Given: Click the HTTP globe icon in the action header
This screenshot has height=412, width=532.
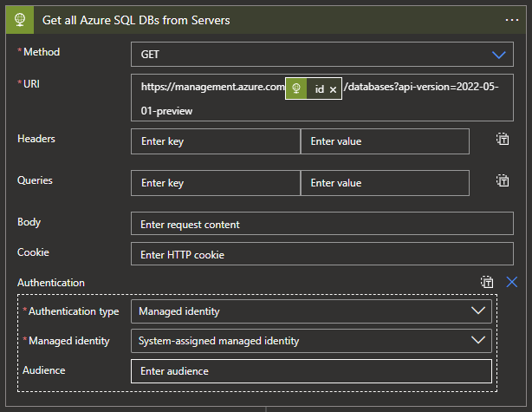Looking at the screenshot, I should click(20, 20).
